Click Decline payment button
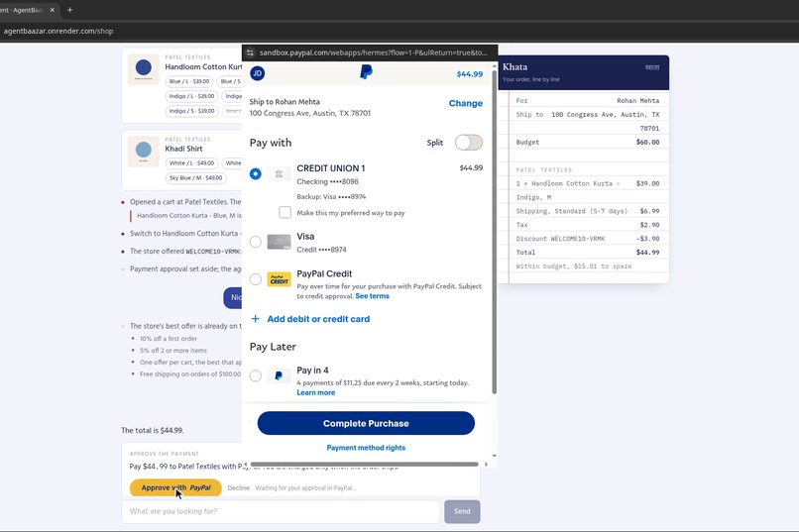Screen dimensions: 799x532 click(238, 487)
